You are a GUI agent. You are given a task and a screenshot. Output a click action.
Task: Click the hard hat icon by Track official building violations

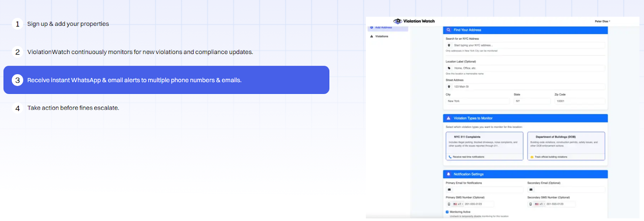(x=532, y=157)
